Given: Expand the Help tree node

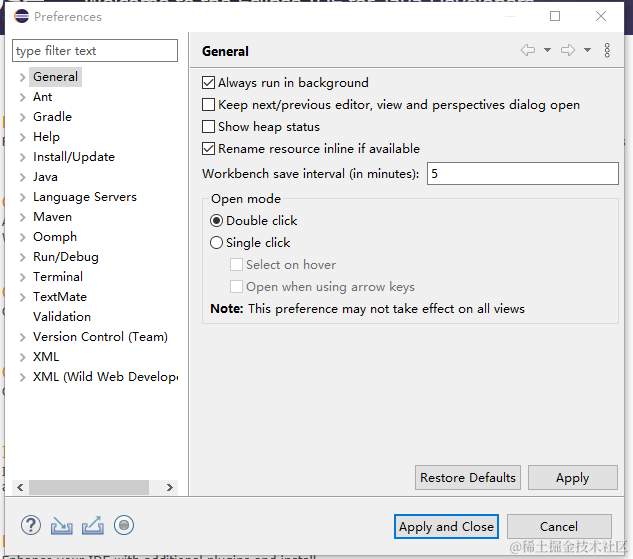Looking at the screenshot, I should [23, 137].
